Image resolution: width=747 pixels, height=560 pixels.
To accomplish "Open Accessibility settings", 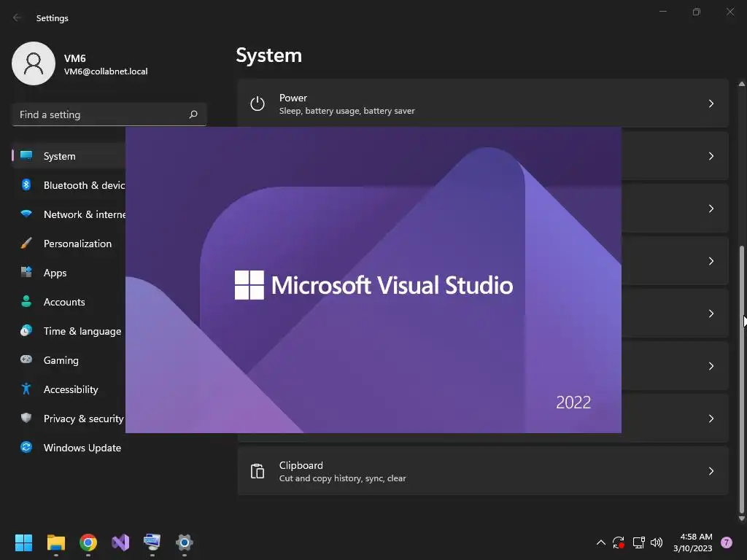I will pos(69,389).
